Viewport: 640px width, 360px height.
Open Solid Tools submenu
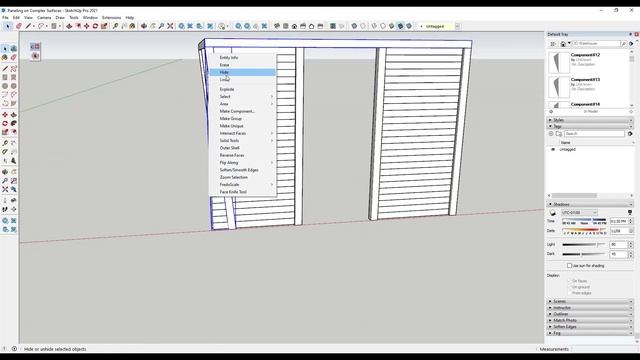[242, 140]
